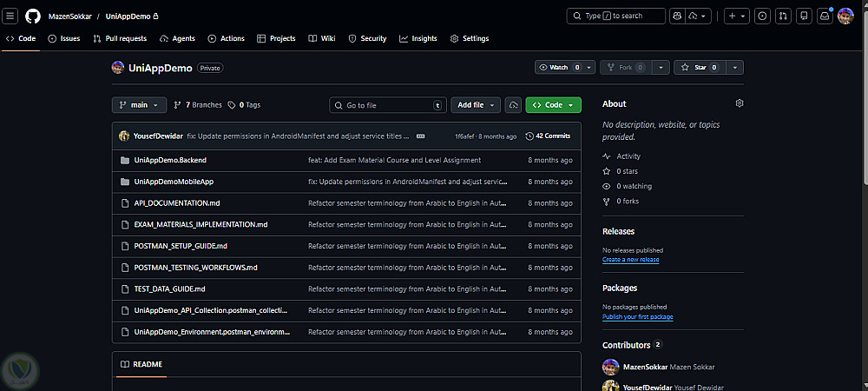
Task: Switch to the Code tab
Action: 21,39
